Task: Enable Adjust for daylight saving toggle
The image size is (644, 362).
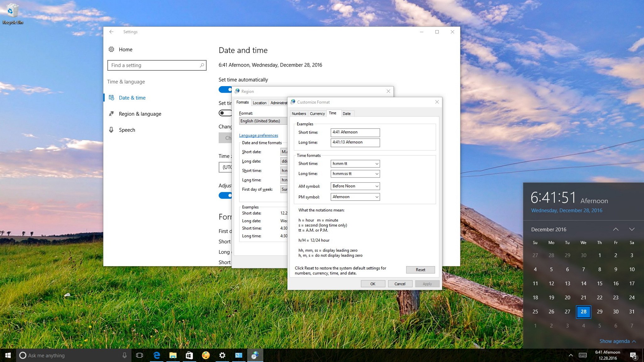Action: pos(225,195)
